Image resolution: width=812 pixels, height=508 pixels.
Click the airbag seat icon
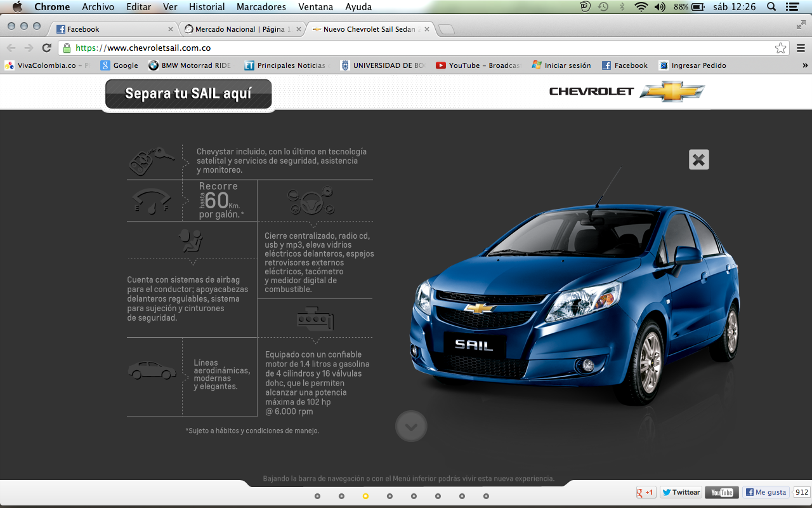click(x=191, y=241)
